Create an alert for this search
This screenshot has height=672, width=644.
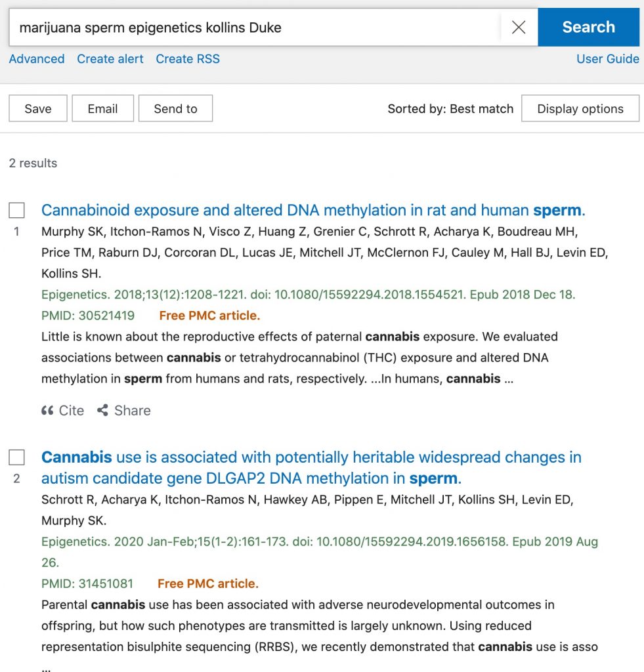(x=110, y=58)
